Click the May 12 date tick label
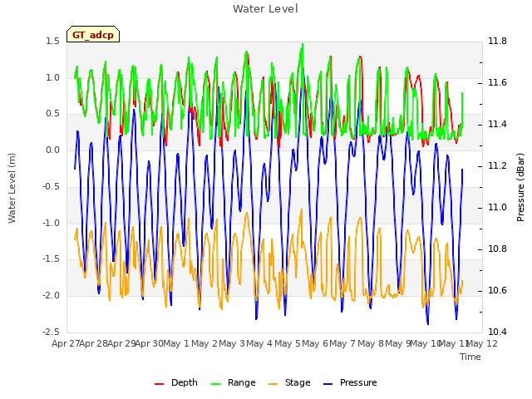The width and height of the screenshot is (532, 399). tap(482, 343)
